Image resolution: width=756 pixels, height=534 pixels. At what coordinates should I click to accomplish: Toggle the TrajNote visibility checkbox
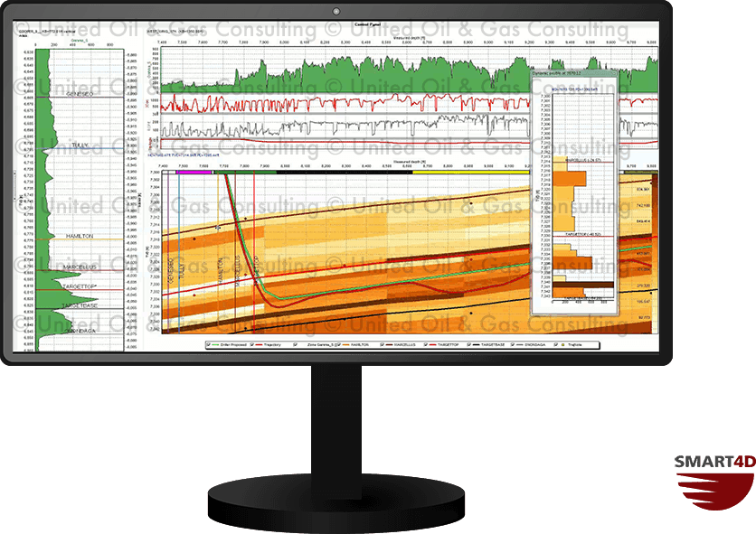click(555, 346)
